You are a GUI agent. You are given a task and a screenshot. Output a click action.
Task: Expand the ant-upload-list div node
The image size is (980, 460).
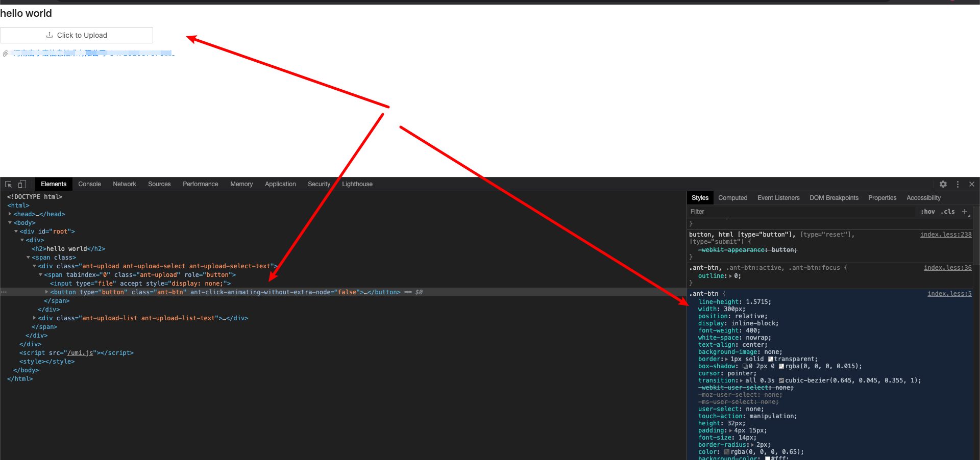click(x=34, y=318)
